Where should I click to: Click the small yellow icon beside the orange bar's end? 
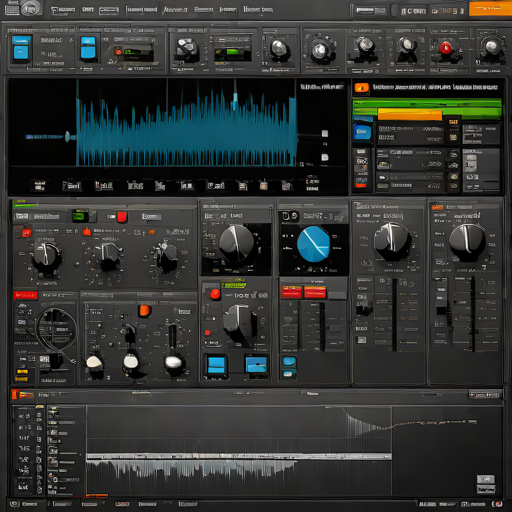click(453, 122)
